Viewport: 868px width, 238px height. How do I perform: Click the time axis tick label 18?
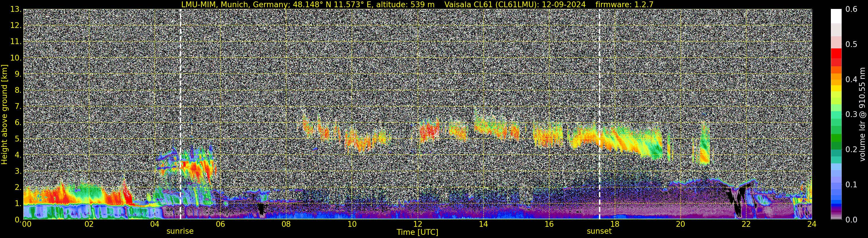pyautogui.click(x=614, y=224)
